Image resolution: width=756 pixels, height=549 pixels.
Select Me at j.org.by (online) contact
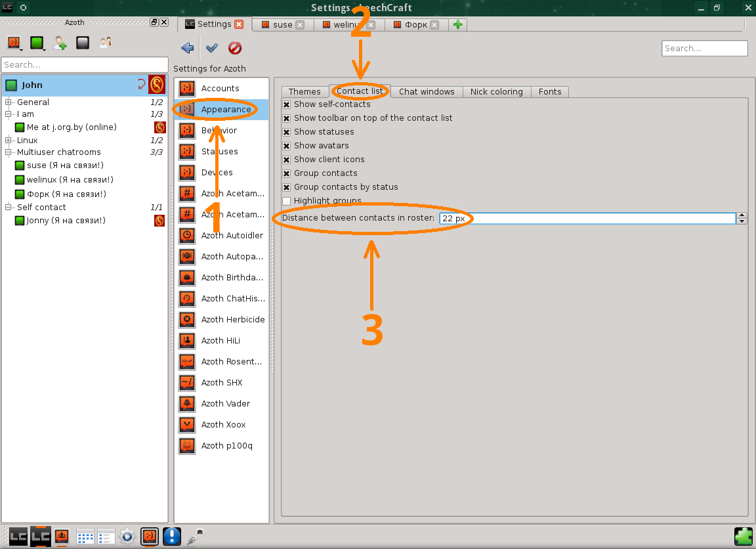pyautogui.click(x=72, y=127)
